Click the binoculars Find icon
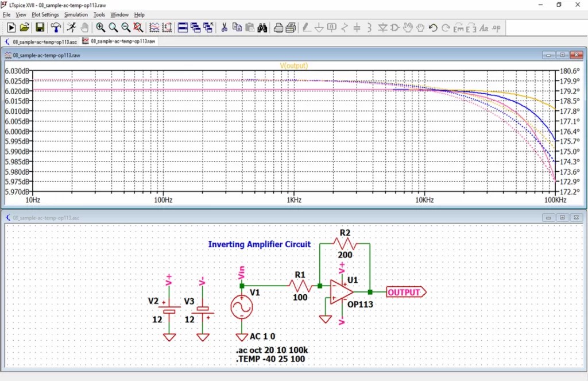Viewport: 588px width, 381px height. [262, 28]
